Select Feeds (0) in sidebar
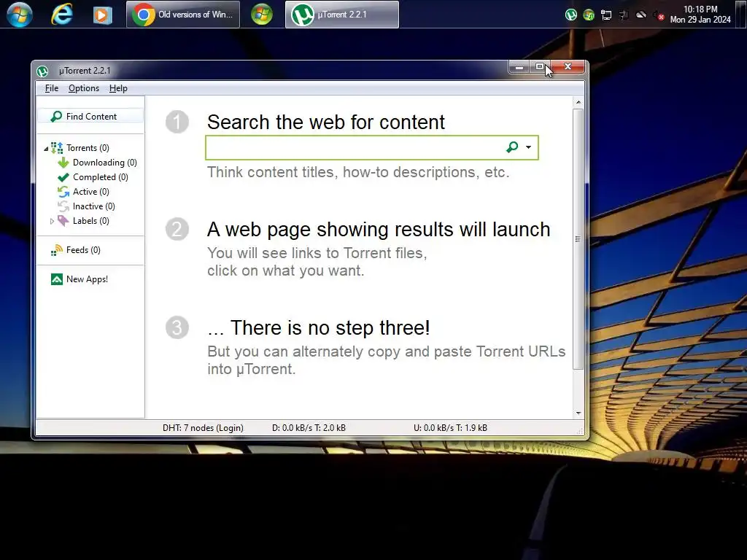The height and width of the screenshot is (560, 747). pyautogui.click(x=83, y=250)
